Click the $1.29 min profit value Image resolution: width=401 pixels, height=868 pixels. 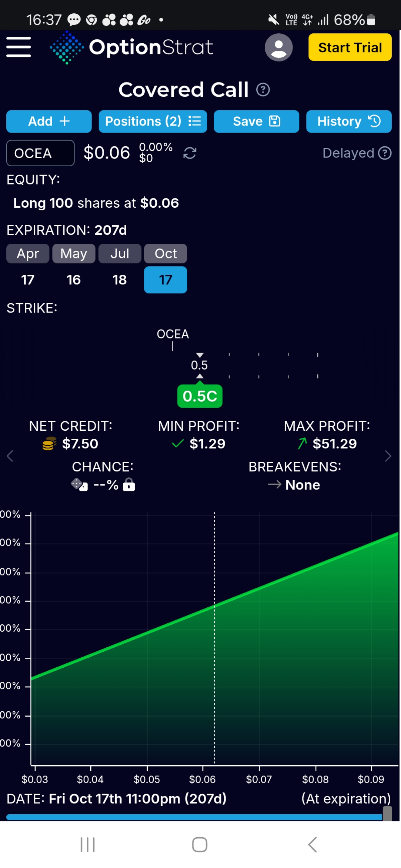pos(208,443)
